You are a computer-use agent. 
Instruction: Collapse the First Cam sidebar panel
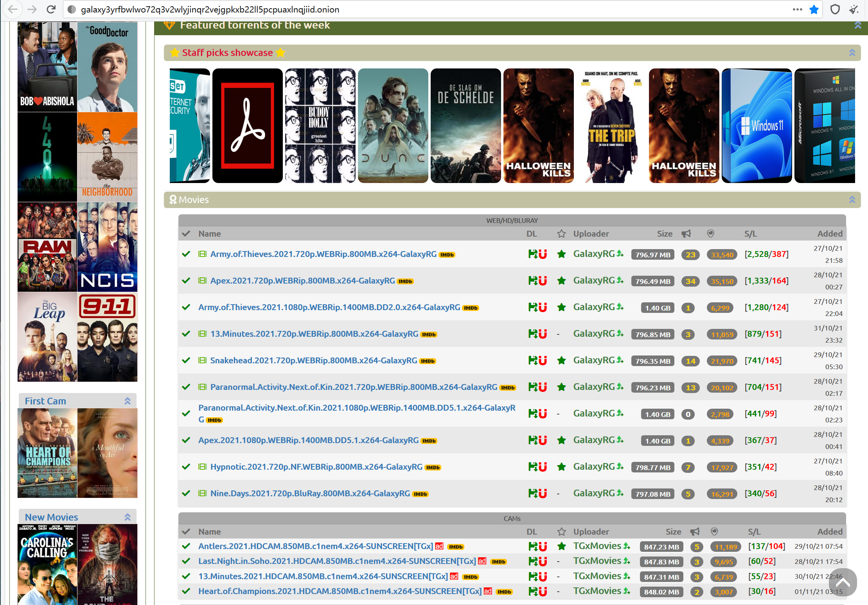click(128, 401)
